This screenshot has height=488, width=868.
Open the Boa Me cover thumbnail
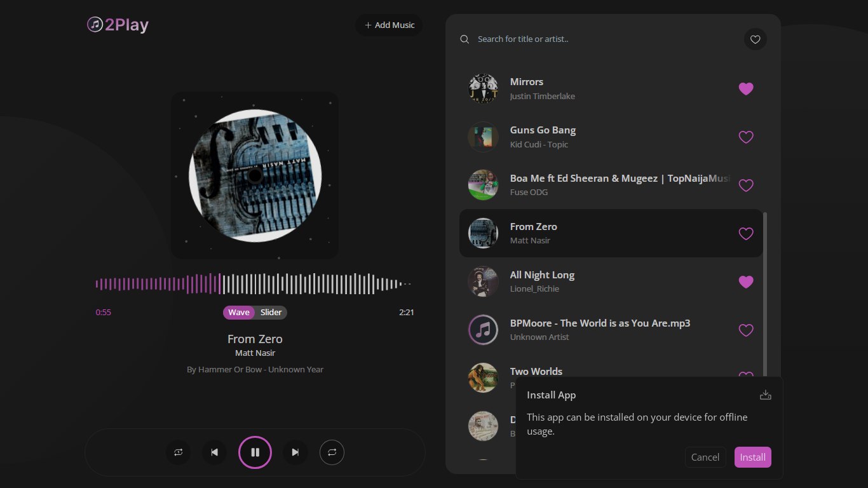pyautogui.click(x=483, y=185)
